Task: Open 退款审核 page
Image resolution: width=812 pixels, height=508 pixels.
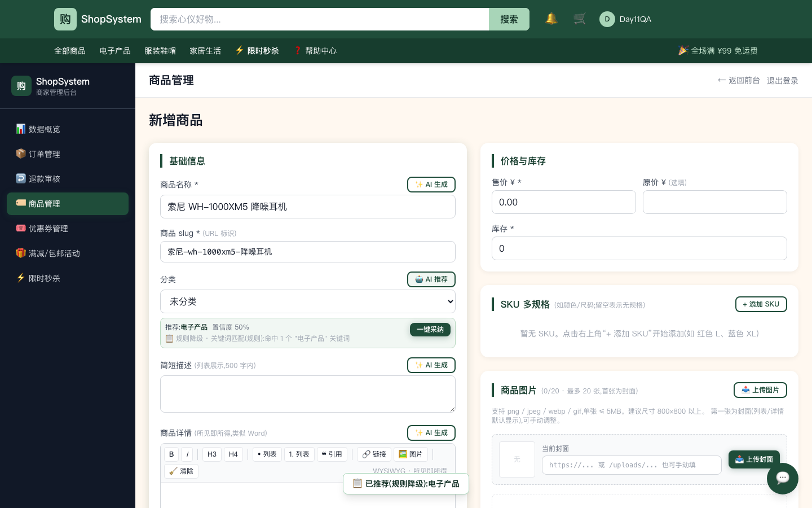Action: click(x=68, y=179)
